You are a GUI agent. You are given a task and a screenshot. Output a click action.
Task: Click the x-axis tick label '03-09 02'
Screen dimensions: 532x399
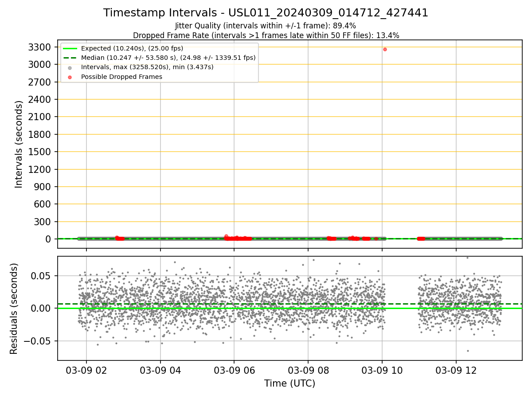pyautogui.click(x=86, y=371)
